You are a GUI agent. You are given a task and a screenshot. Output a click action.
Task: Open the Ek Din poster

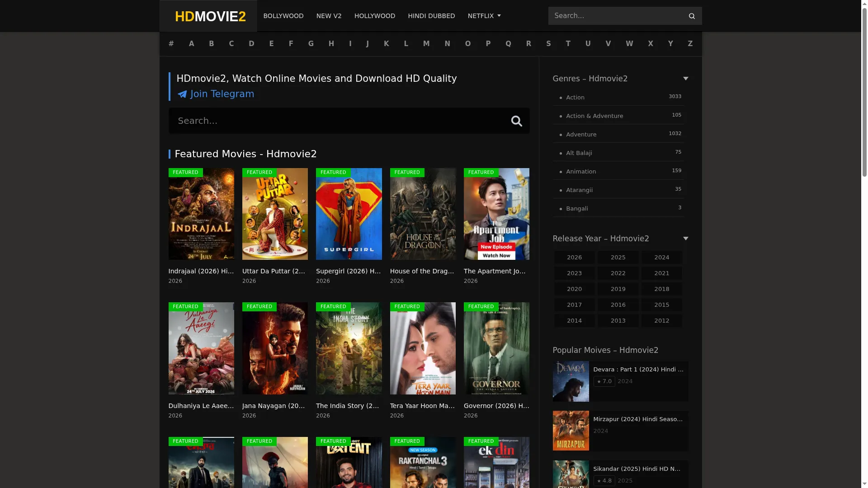coord(496,462)
